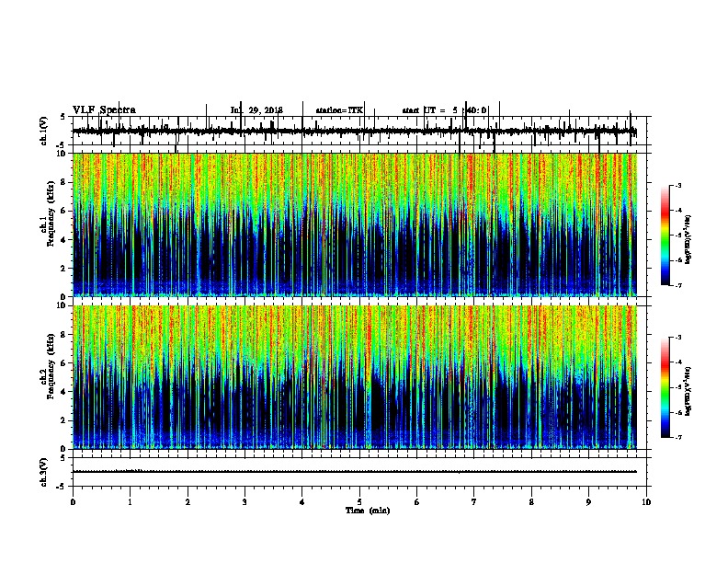Click the ch.2 frequency axis "8" tick label
Screen dimensions: 728x563
[x=63, y=335]
